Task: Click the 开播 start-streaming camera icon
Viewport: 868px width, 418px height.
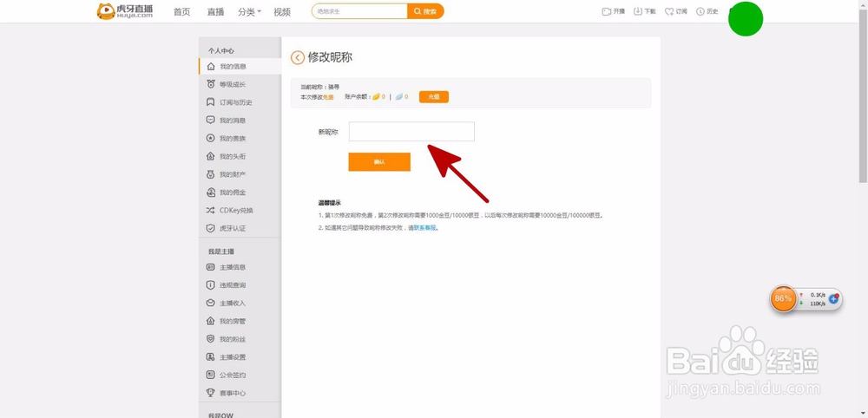Action: click(x=606, y=11)
